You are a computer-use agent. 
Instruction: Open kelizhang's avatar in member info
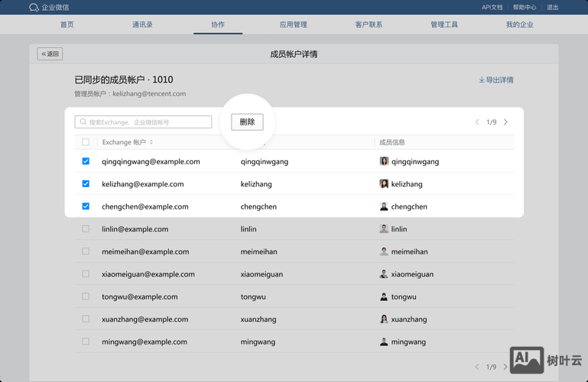(x=384, y=184)
